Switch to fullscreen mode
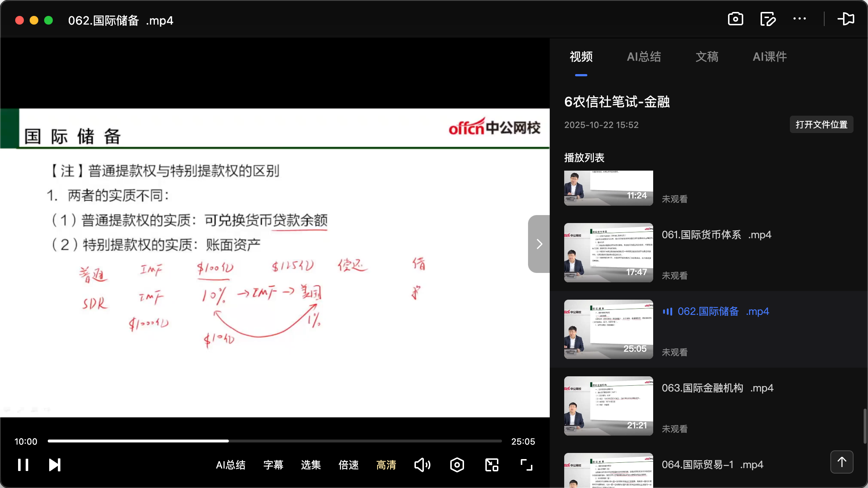The image size is (868, 488). pyautogui.click(x=526, y=465)
